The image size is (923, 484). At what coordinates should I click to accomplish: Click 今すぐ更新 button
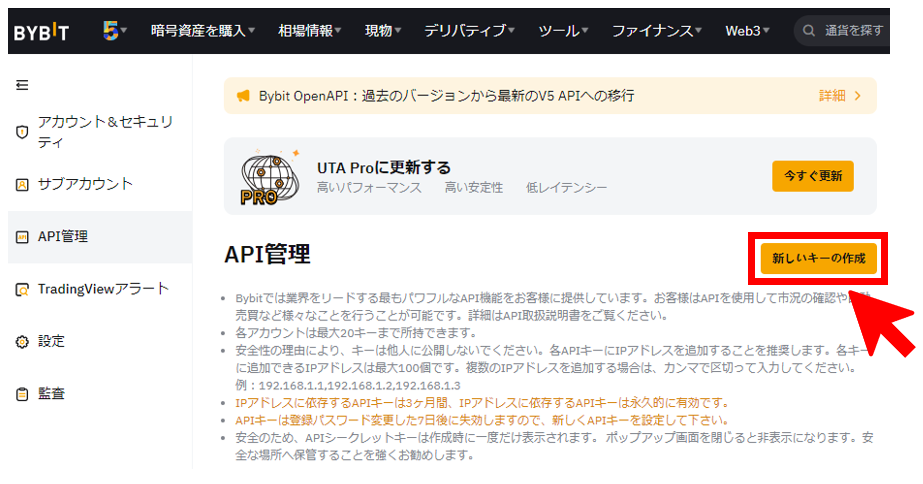click(812, 176)
